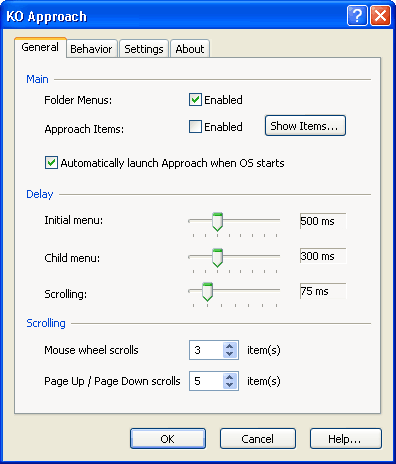This screenshot has height=464, width=396.
Task: Select the General tab
Action: pos(40,47)
